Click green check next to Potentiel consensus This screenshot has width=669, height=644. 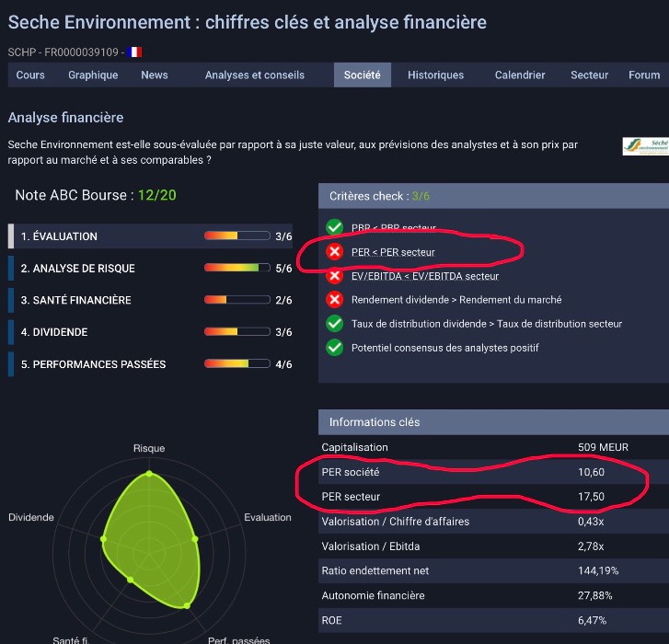(x=335, y=348)
